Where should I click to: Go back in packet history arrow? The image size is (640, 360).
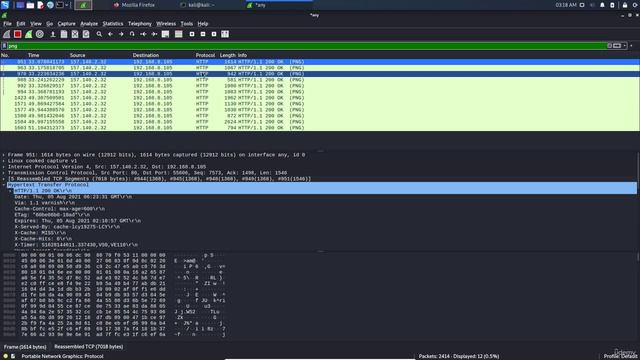tap(110, 34)
